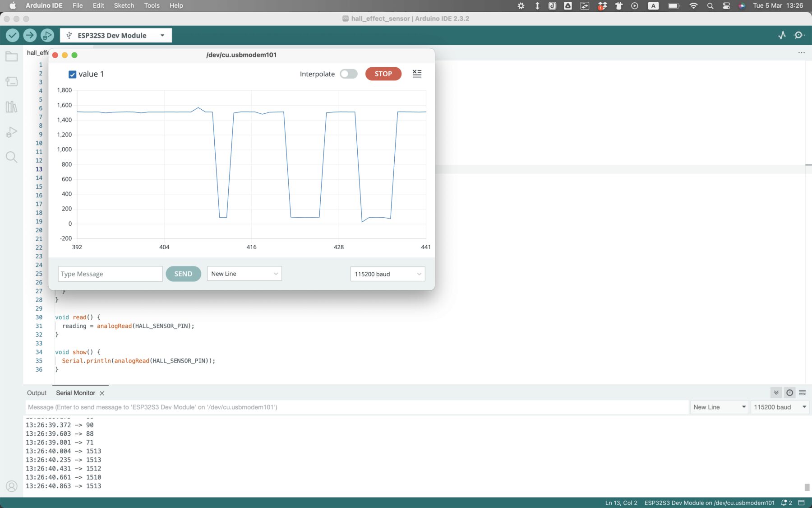Image resolution: width=812 pixels, height=508 pixels.
Task: Open Serial Monitor 115200 baud dropdown
Action: click(780, 407)
